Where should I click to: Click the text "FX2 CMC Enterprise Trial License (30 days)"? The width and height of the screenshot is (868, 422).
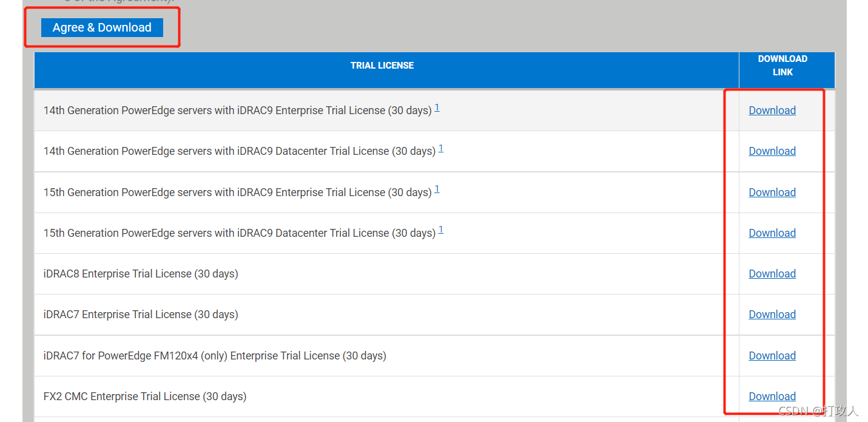[145, 396]
